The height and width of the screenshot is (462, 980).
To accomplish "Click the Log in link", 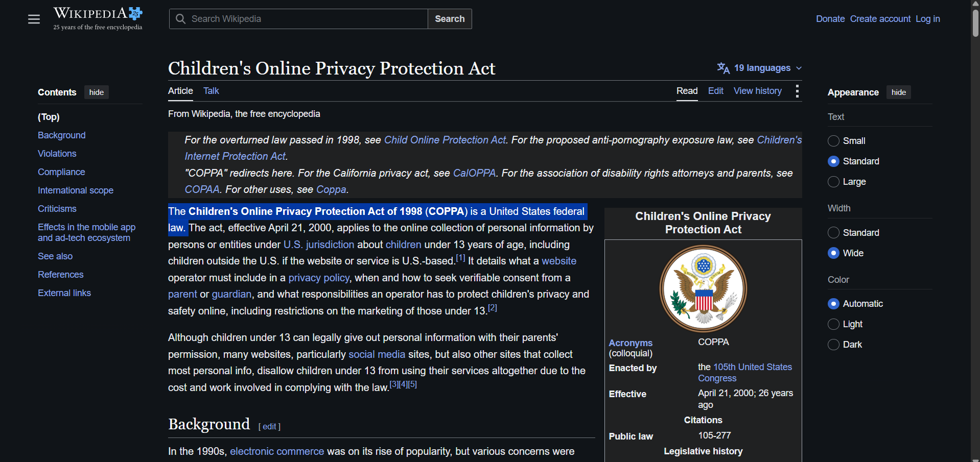I will (x=928, y=19).
